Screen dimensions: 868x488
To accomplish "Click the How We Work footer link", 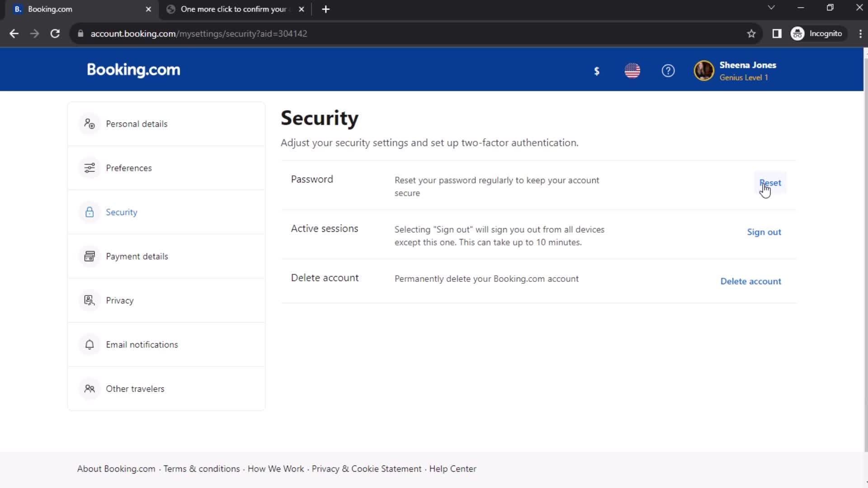I will tap(276, 468).
